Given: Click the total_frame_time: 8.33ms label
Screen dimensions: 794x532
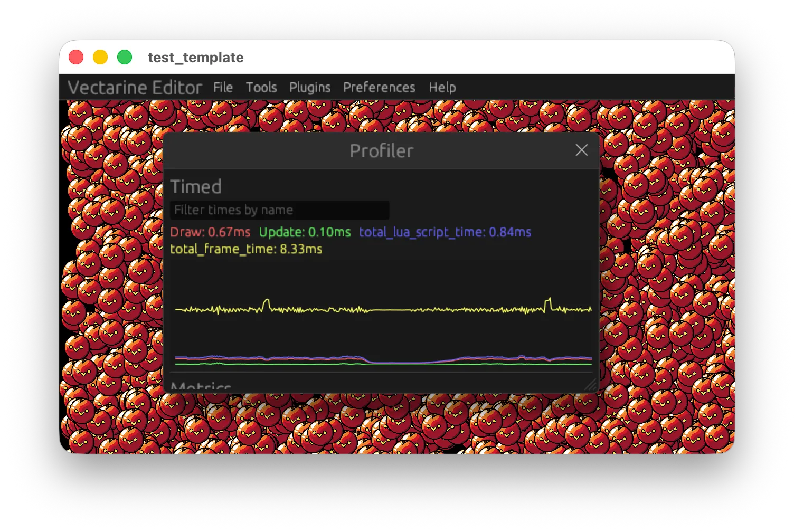Looking at the screenshot, I should pos(246,249).
